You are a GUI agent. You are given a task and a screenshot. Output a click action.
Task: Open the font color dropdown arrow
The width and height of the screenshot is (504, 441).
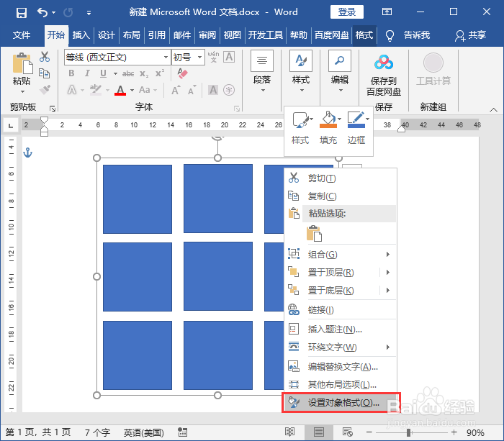(x=132, y=90)
